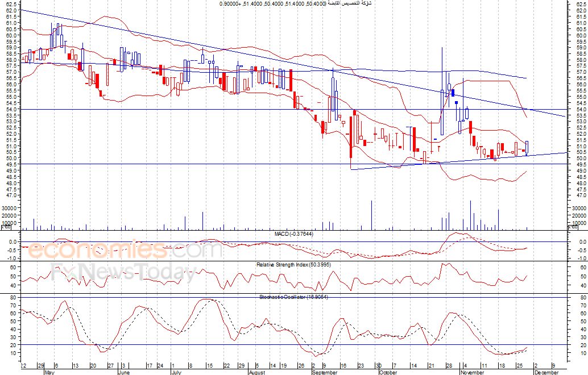
Task: Click date label 16 under September
Action: point(343,366)
